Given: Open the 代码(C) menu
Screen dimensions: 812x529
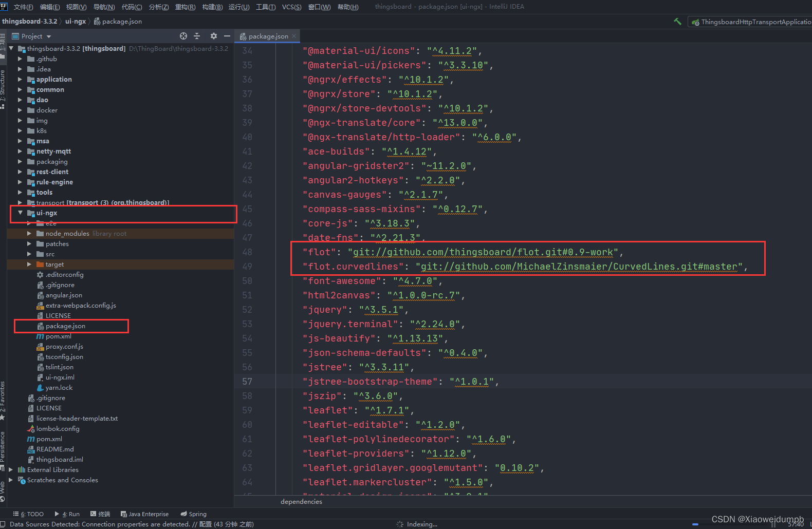Looking at the screenshot, I should [132, 7].
